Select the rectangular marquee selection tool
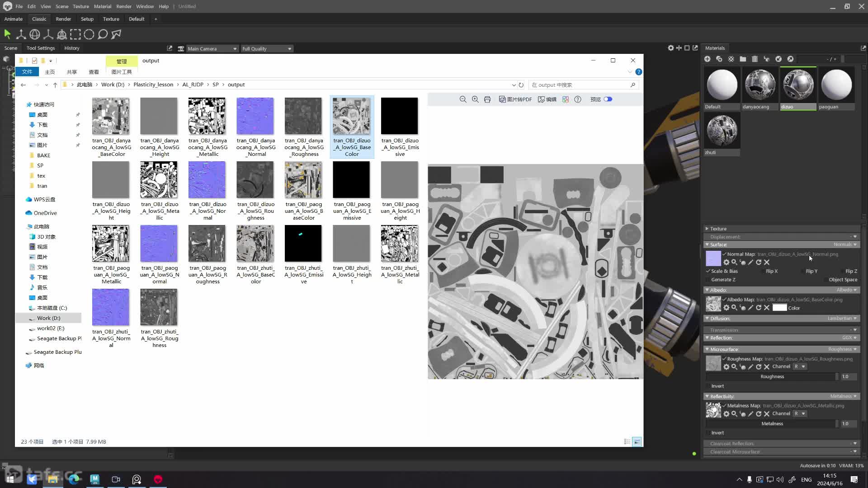868x488 pixels. tap(75, 34)
